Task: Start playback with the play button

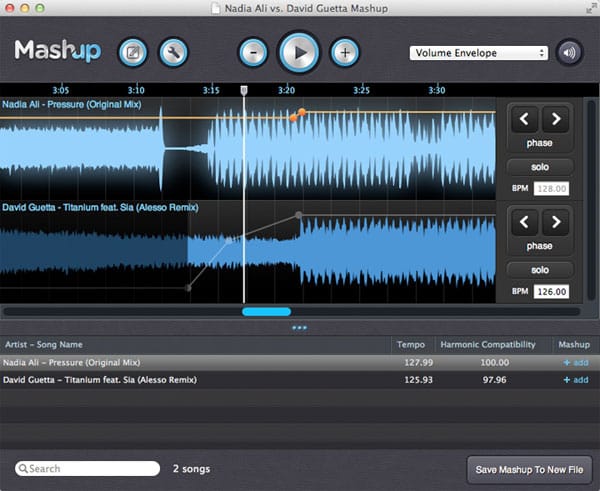Action: click(298, 52)
